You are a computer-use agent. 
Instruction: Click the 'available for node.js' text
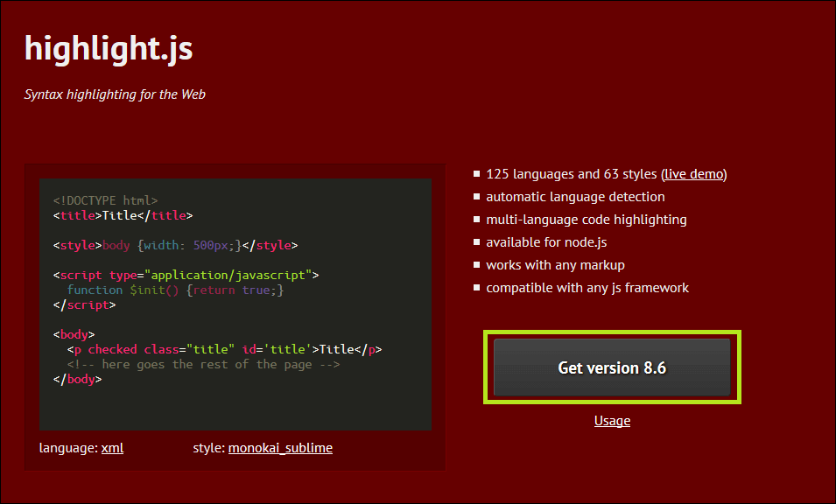(546, 242)
